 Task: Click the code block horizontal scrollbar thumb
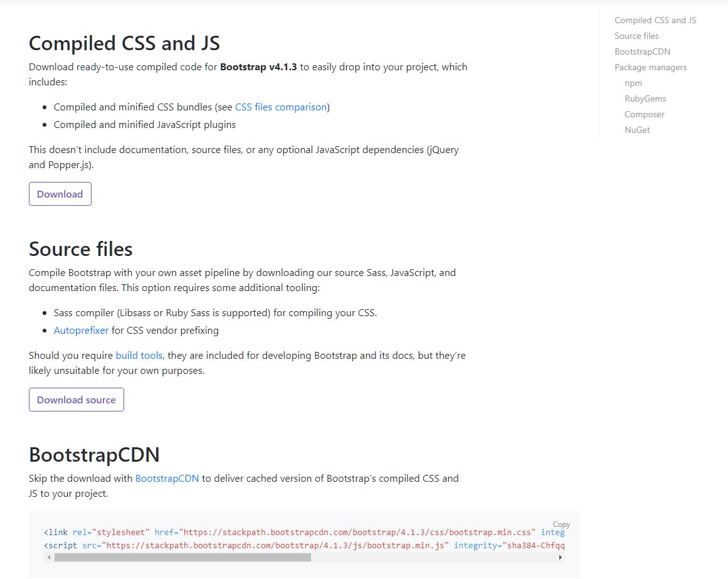(x=182, y=557)
